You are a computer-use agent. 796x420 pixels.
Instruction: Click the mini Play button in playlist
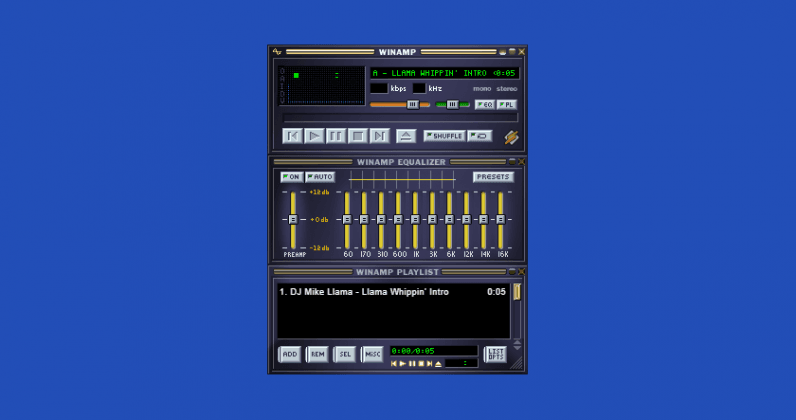point(403,364)
